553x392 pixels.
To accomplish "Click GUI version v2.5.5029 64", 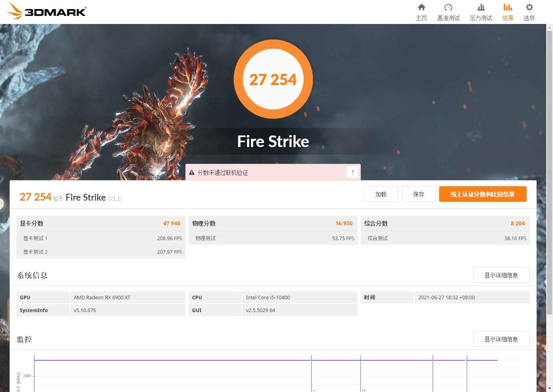I will tap(261, 310).
